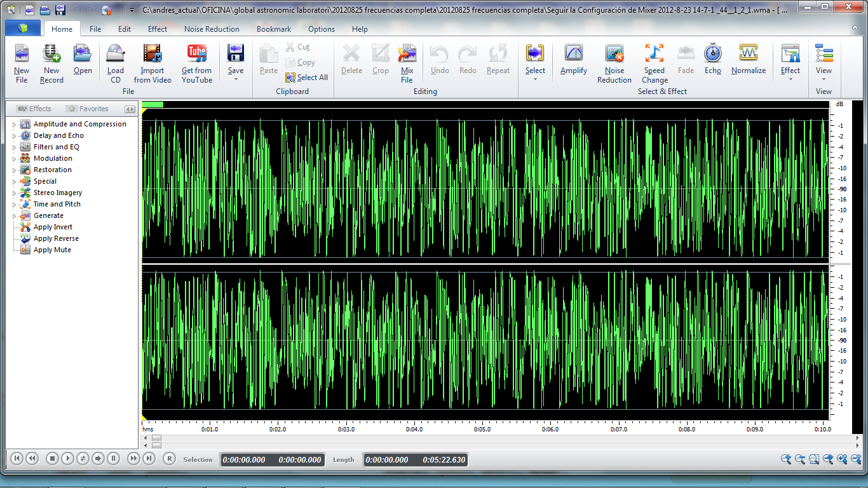
Task: Click the horizontal scrollbar thumb below the timeline
Action: click(x=156, y=438)
